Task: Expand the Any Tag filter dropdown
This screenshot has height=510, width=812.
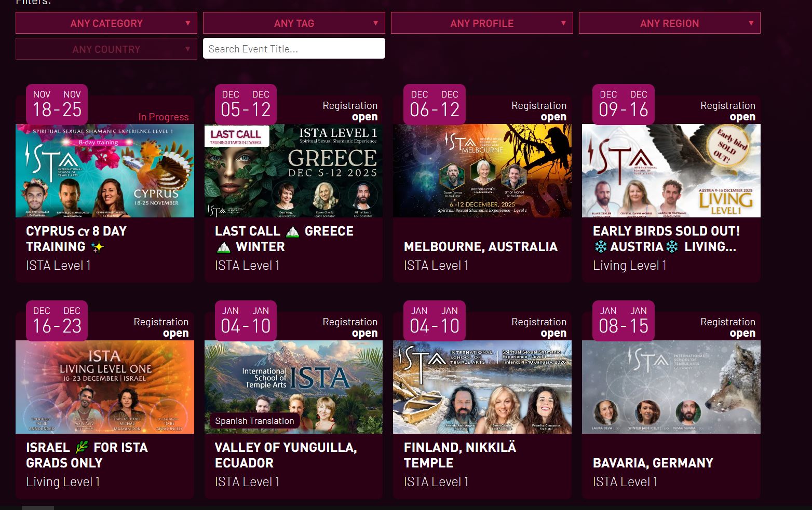Action: click(294, 23)
